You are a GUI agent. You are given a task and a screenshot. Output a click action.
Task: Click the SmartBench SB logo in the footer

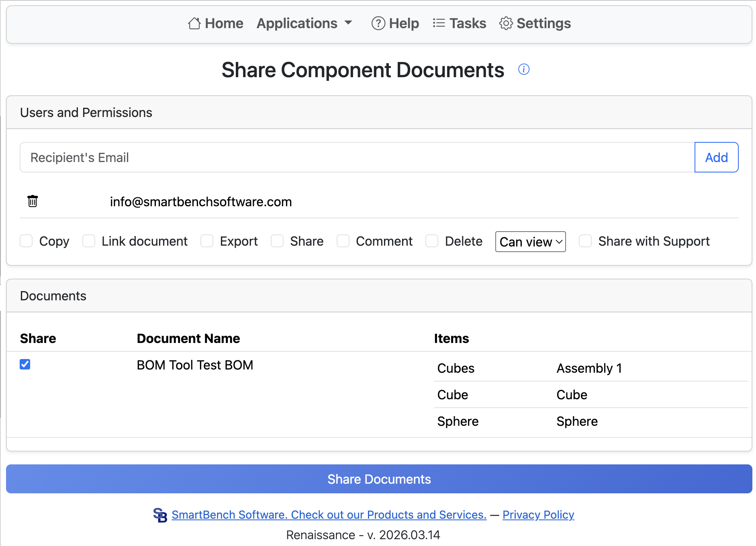[x=160, y=515]
